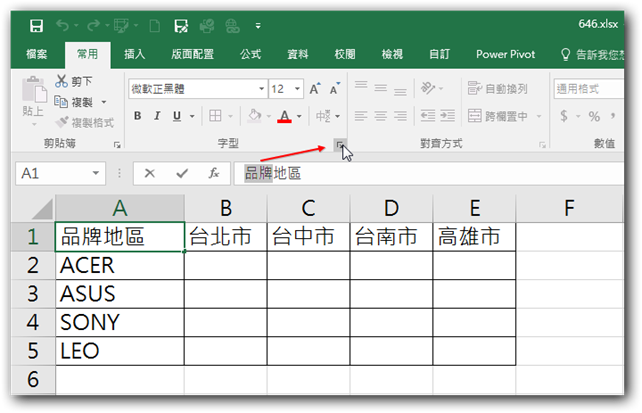
Task: Click the red font color A button
Action: click(285, 116)
